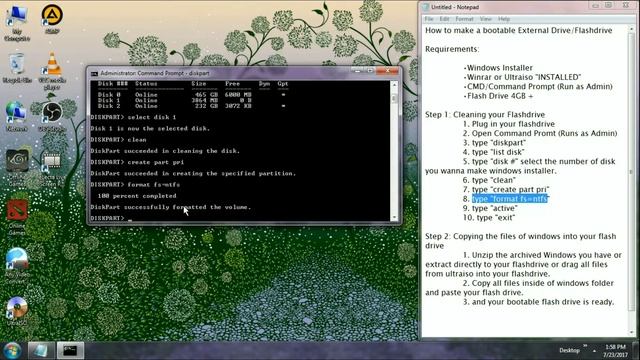Image resolution: width=640 pixels, height=360 pixels.
Task: Open the Format menu in Notepad
Action: pyautogui.click(x=464, y=19)
